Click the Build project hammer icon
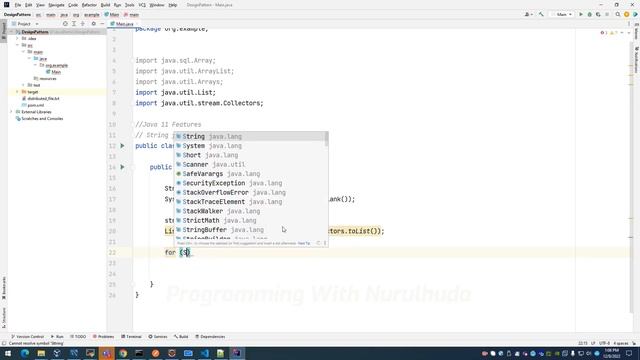 pos(541,14)
